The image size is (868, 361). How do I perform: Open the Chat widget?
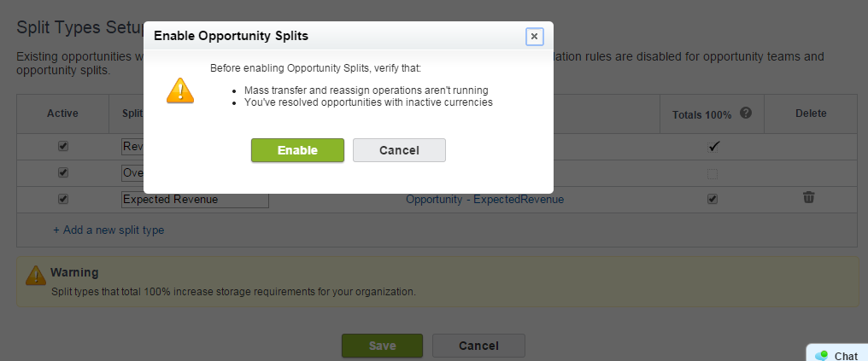836,355
